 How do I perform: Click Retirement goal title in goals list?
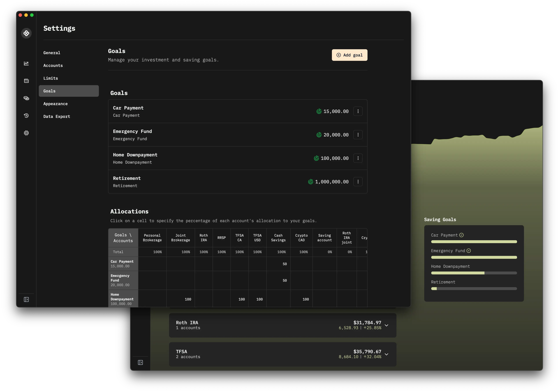127,178
